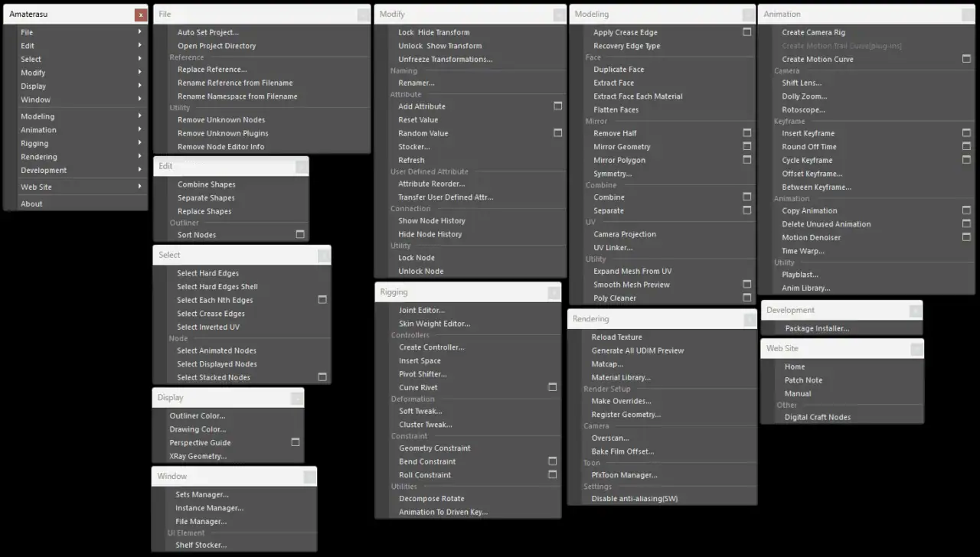Expand the Web Site submenu

tap(139, 187)
